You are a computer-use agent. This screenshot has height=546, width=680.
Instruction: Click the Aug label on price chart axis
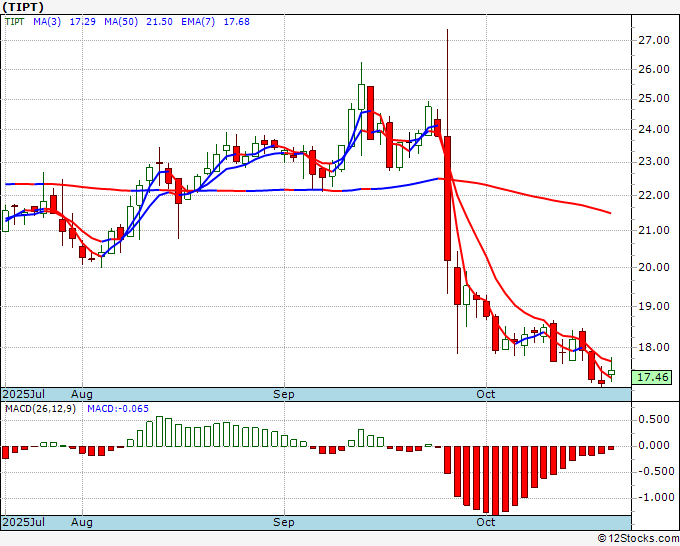click(82, 394)
